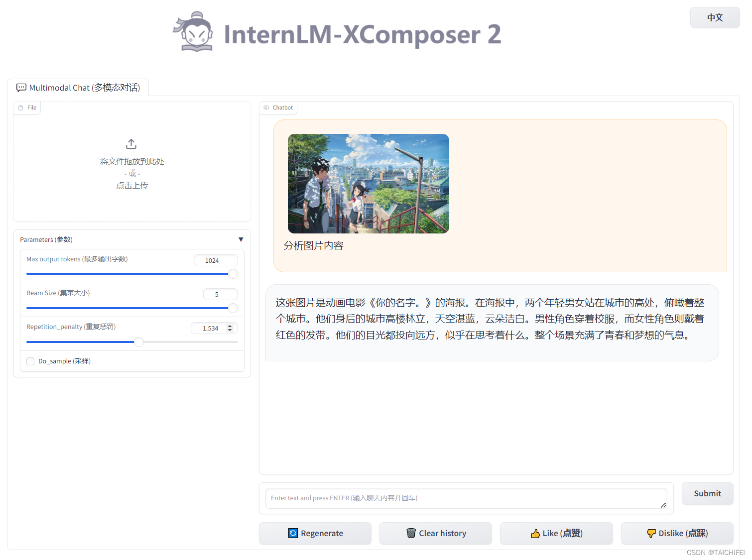Click the Max output tokens slider handle
The width and height of the screenshot is (752, 560).
(x=233, y=274)
